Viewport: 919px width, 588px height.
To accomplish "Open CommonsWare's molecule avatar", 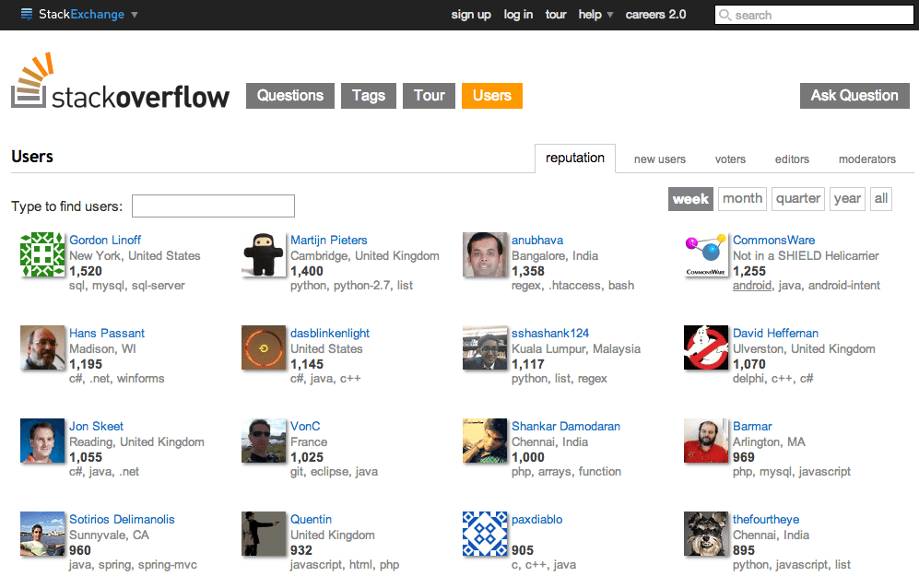I will coord(706,254).
